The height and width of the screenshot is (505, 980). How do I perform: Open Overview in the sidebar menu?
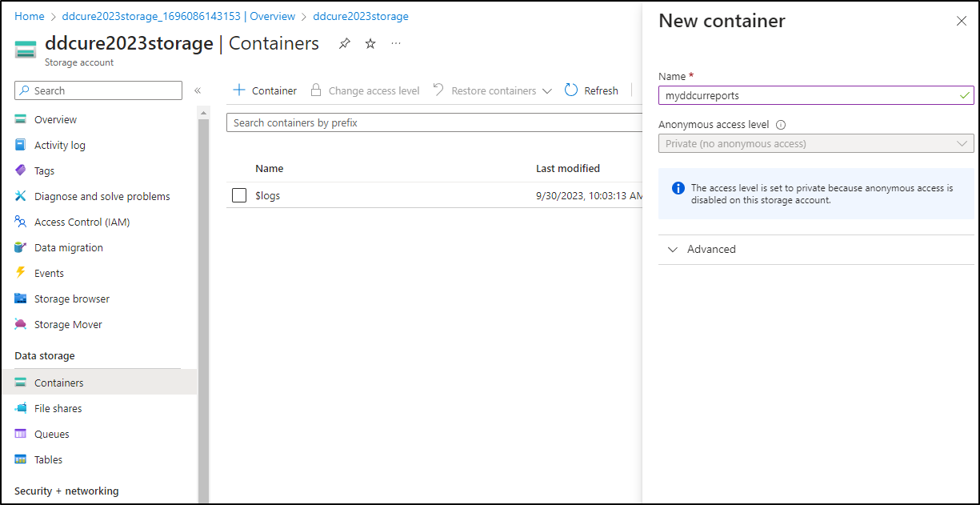56,119
